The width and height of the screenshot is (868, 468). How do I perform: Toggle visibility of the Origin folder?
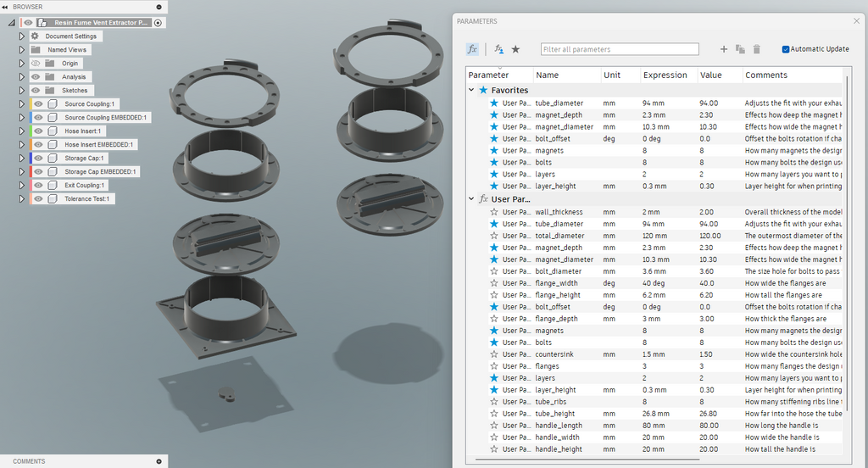(x=36, y=63)
